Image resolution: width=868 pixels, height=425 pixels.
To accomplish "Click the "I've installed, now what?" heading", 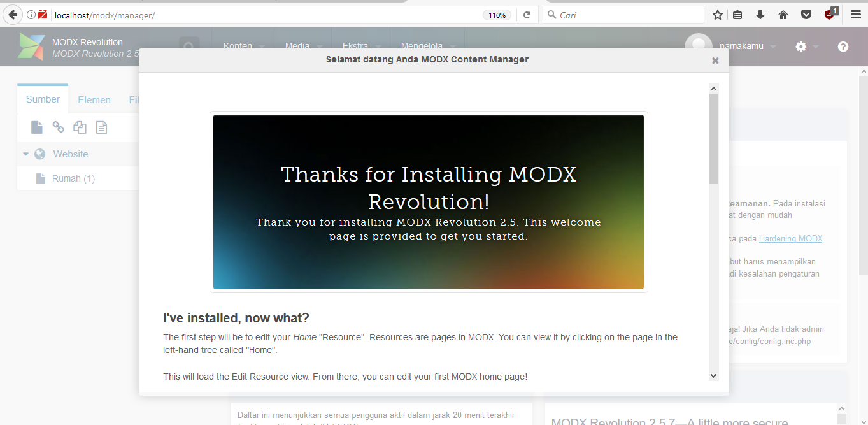I will click(x=236, y=318).
